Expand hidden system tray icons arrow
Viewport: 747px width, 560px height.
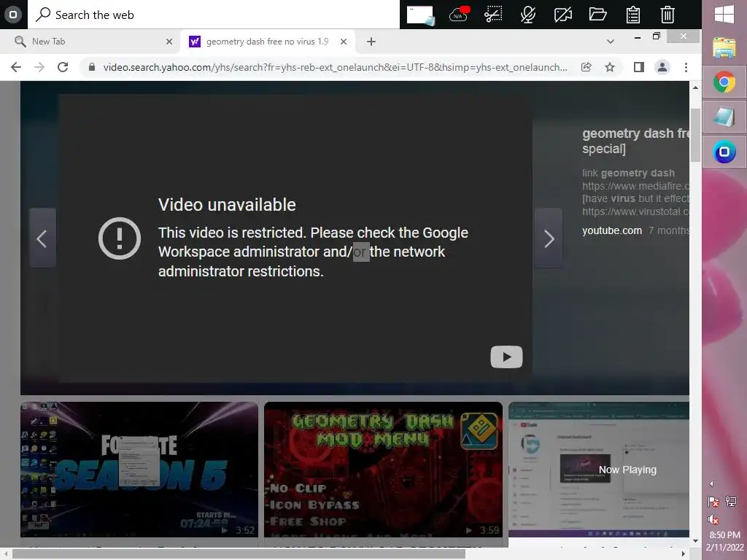tap(712, 484)
